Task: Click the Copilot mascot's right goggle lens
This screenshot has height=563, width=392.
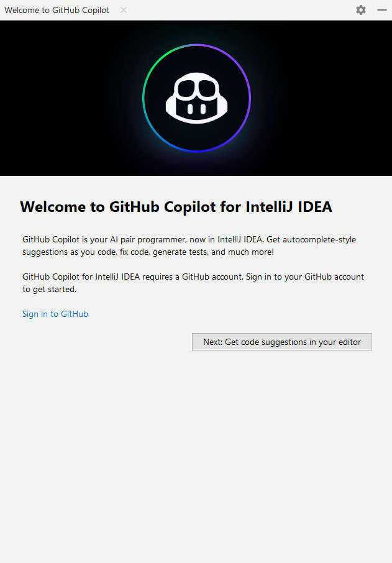Action: click(x=207, y=88)
